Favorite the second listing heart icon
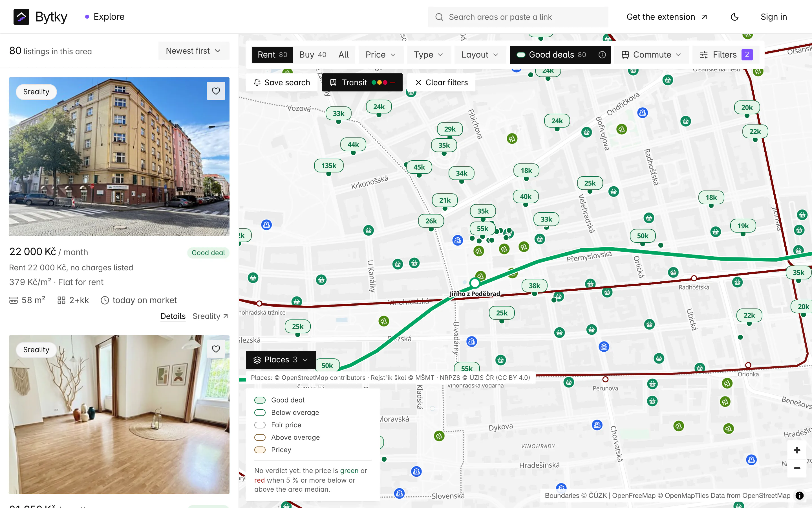Screen dimensions: 812x508 coord(216,349)
